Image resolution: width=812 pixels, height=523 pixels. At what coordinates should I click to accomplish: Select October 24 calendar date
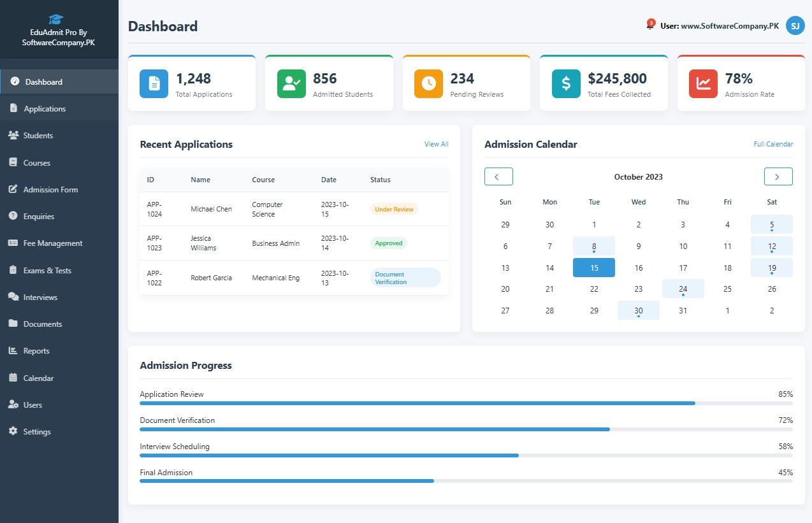pyautogui.click(x=683, y=289)
